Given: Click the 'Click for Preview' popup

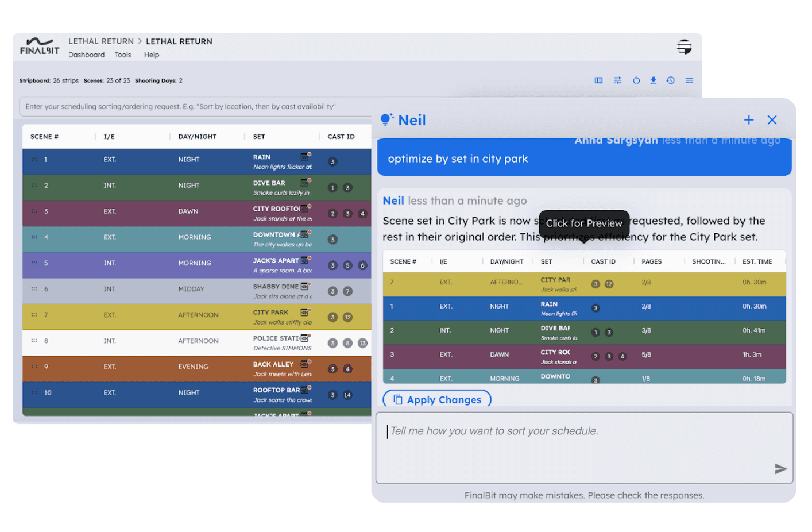Looking at the screenshot, I should point(584,223).
